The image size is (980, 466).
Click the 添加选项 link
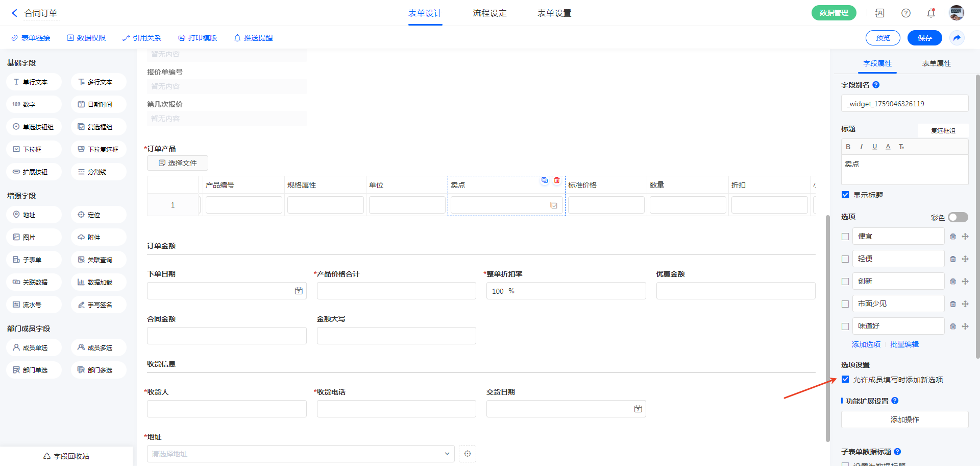pyautogui.click(x=866, y=344)
